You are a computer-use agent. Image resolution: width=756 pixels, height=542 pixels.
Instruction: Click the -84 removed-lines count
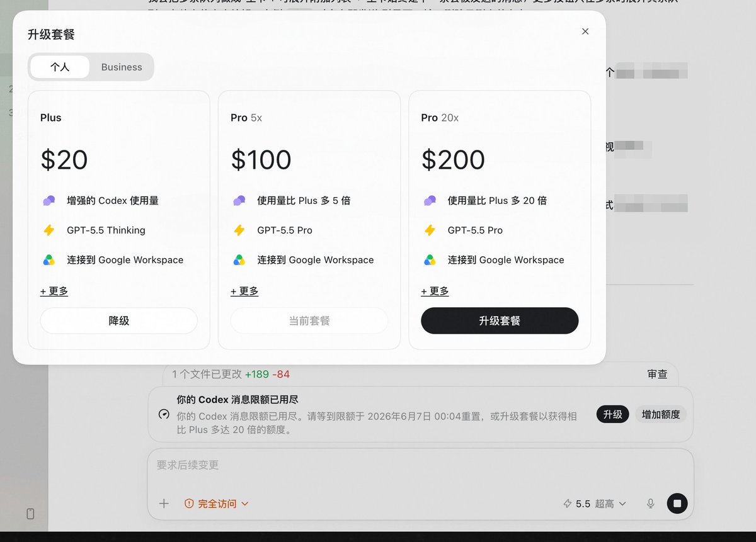coord(281,374)
